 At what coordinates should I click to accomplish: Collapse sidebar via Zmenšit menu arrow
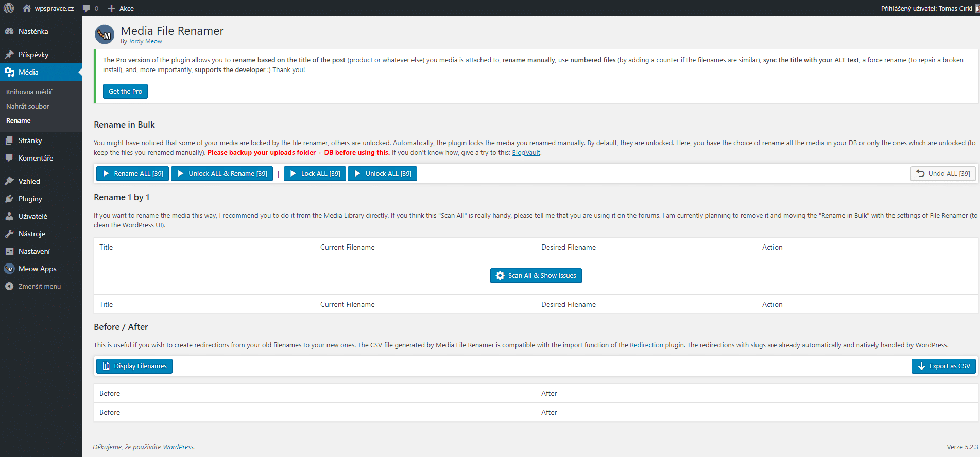click(x=9, y=286)
